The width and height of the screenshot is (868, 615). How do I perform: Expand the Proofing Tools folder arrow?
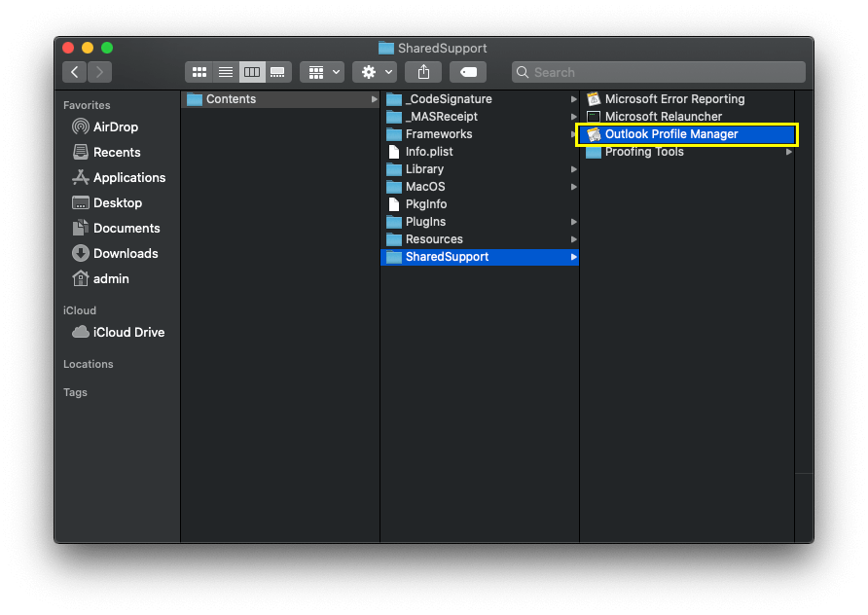[x=789, y=152]
